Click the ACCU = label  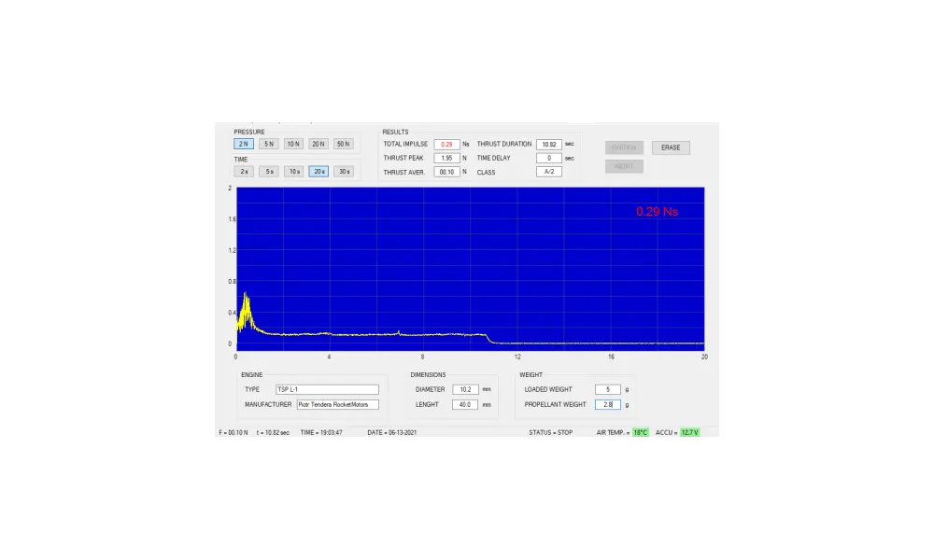(x=667, y=433)
